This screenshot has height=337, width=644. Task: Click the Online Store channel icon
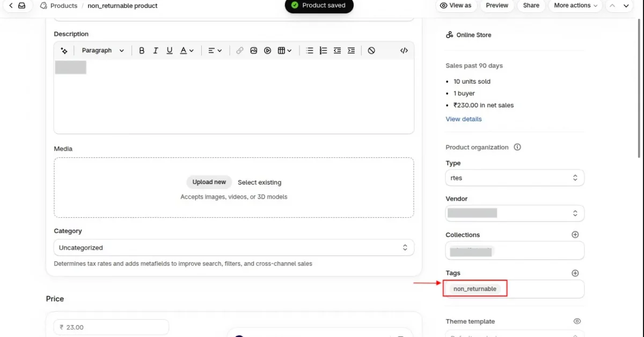[x=450, y=35]
